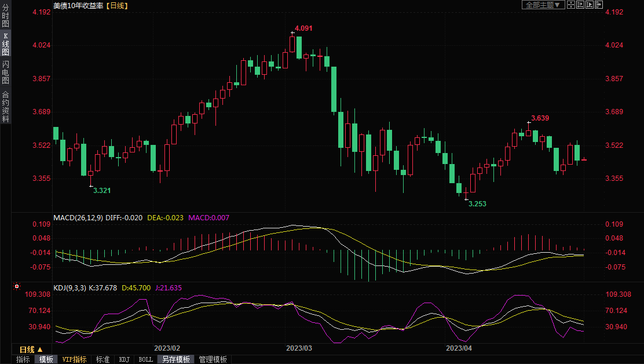Click the MACD(26,12,9) indicator name
The width and height of the screenshot is (644, 364).
[x=78, y=218]
